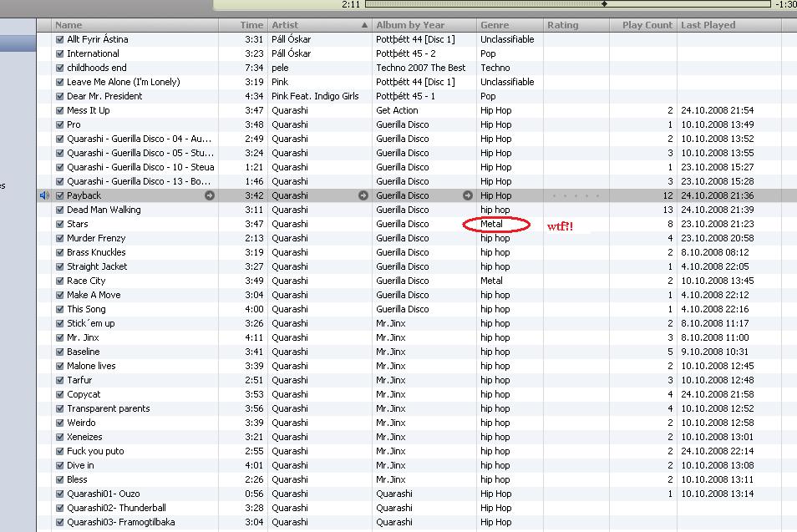Toggle the Bless track checkbox
Image resolution: width=797 pixels, height=532 pixels.
59,479
